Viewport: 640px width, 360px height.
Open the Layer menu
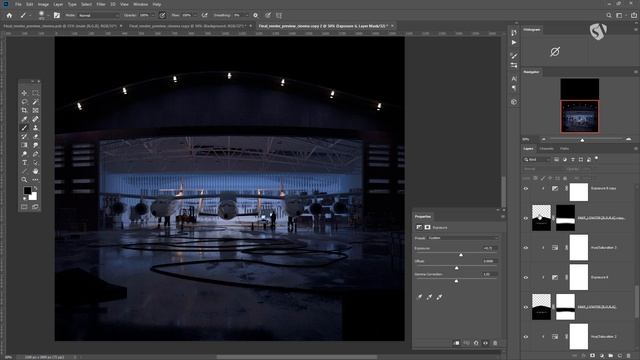click(58, 4)
